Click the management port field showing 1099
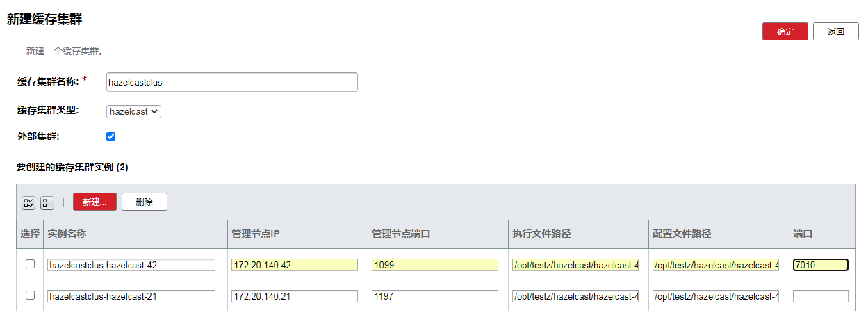This screenshot has width=868, height=324. [x=434, y=265]
